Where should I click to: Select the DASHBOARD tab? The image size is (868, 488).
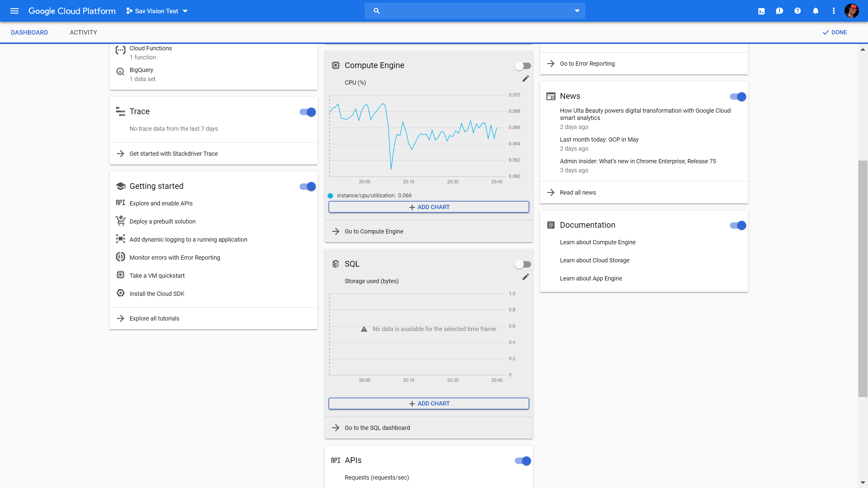point(29,32)
